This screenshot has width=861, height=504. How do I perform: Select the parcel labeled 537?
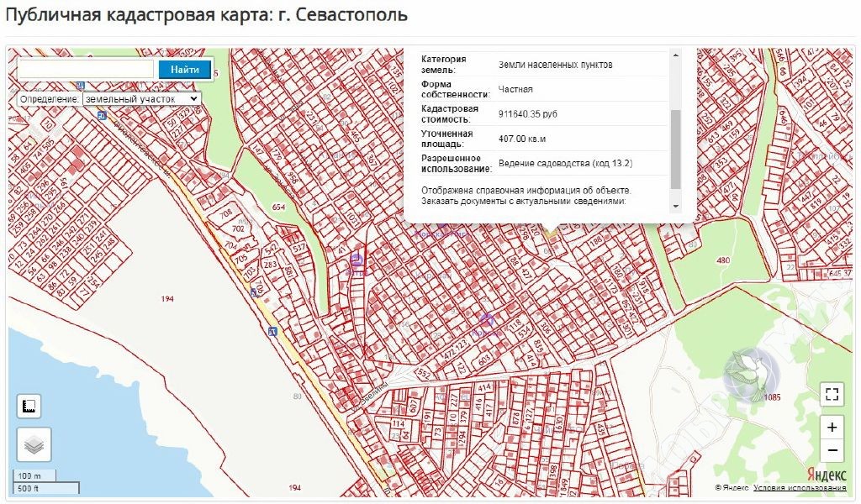(x=298, y=248)
